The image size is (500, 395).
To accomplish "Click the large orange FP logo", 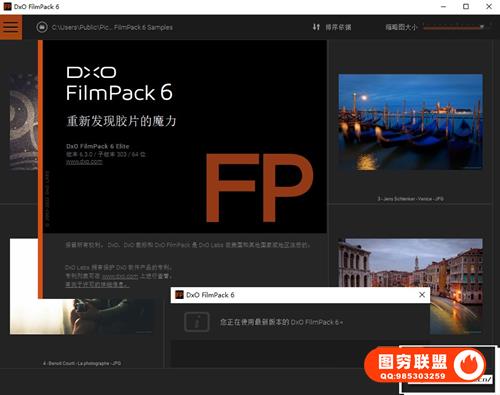I will coord(259,188).
